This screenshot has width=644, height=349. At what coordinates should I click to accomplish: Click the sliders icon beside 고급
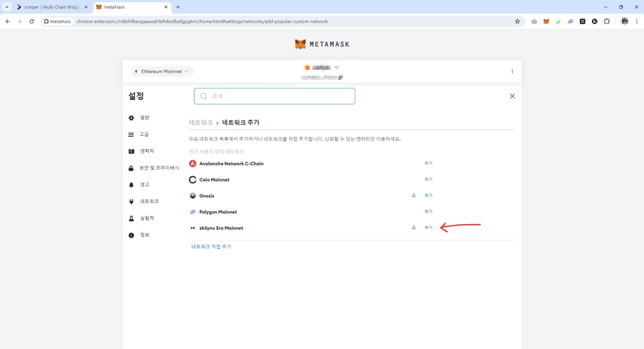[131, 135]
